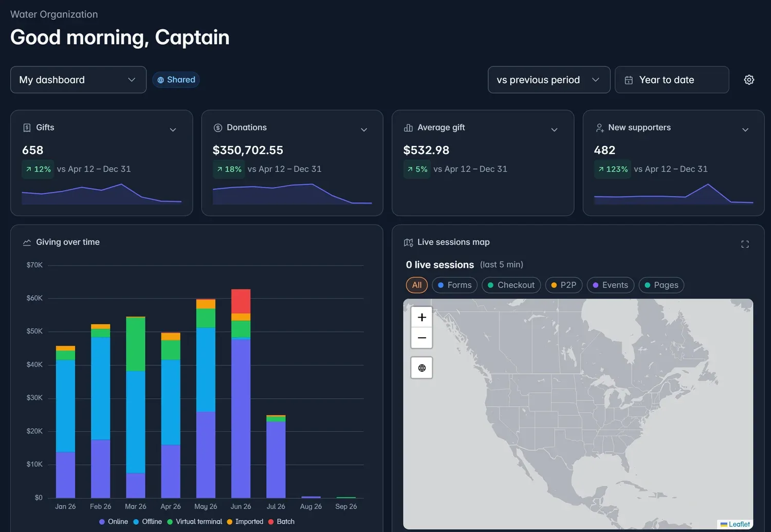This screenshot has width=771, height=532.
Task: Toggle Imported legend entry
Action: [x=245, y=522]
